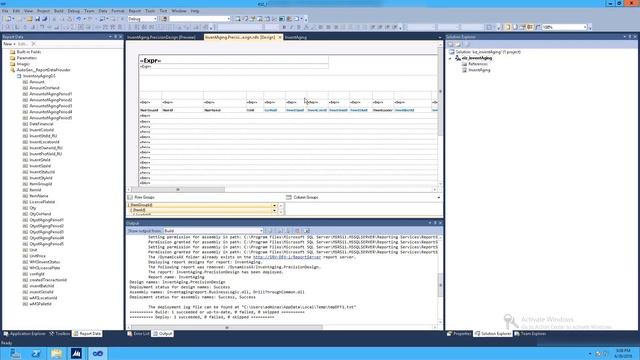Screen dimensions: 640x360
Task: Select the Solution root node
Action: point(484,52)
